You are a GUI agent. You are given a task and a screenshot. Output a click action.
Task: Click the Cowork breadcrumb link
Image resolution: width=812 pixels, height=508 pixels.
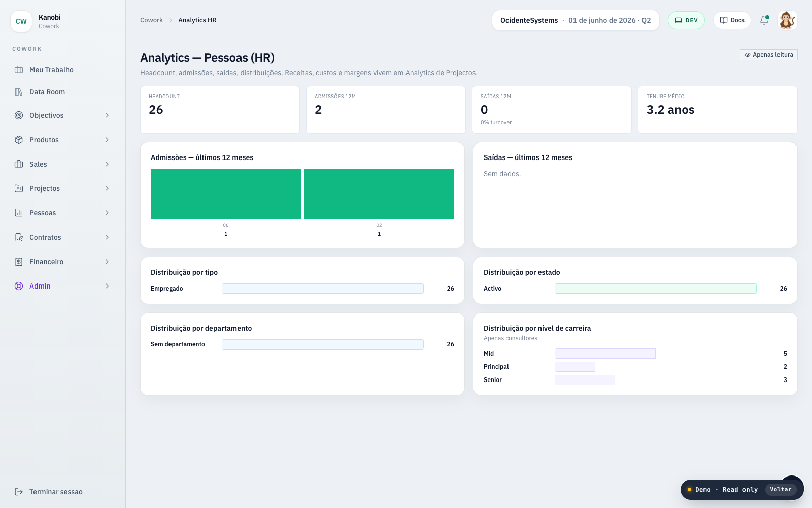coord(151,20)
